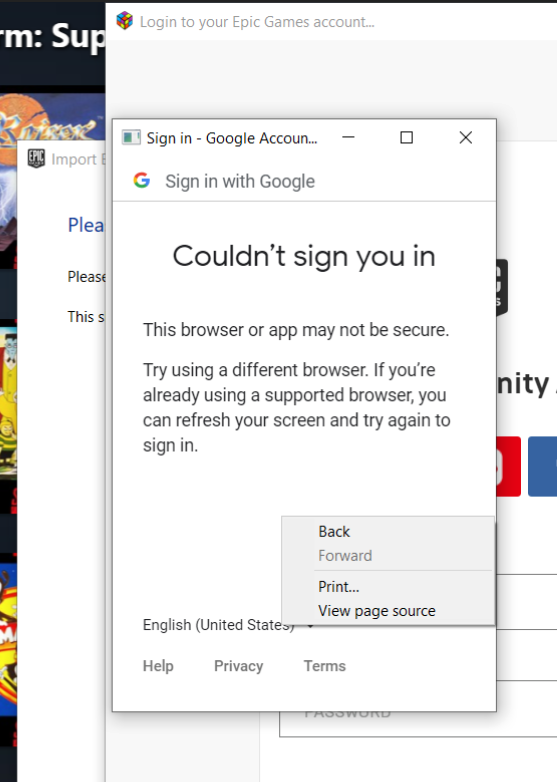Click the colorful cube icon in Epic login window
557x782 pixels.
tap(125, 21)
